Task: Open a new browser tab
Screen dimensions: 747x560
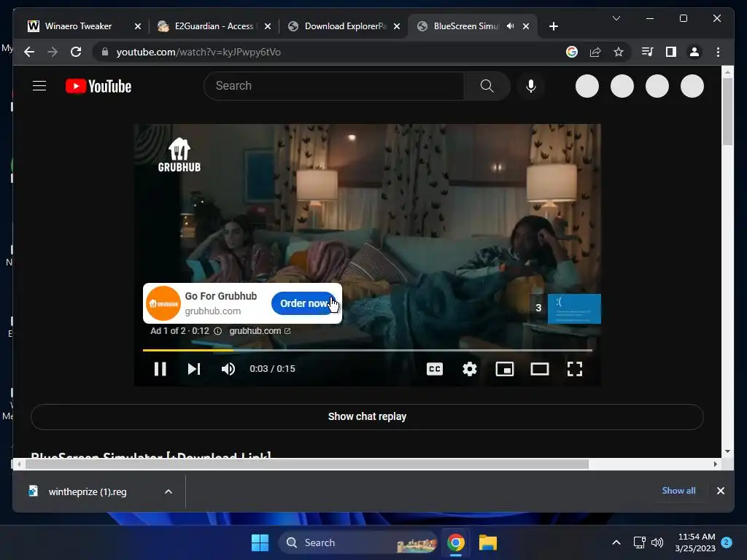Action: pyautogui.click(x=553, y=26)
